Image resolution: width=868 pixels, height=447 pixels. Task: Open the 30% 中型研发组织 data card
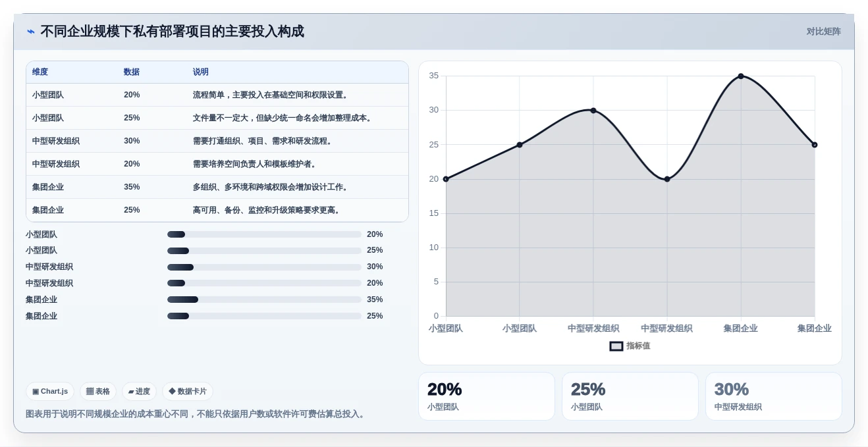pyautogui.click(x=774, y=396)
